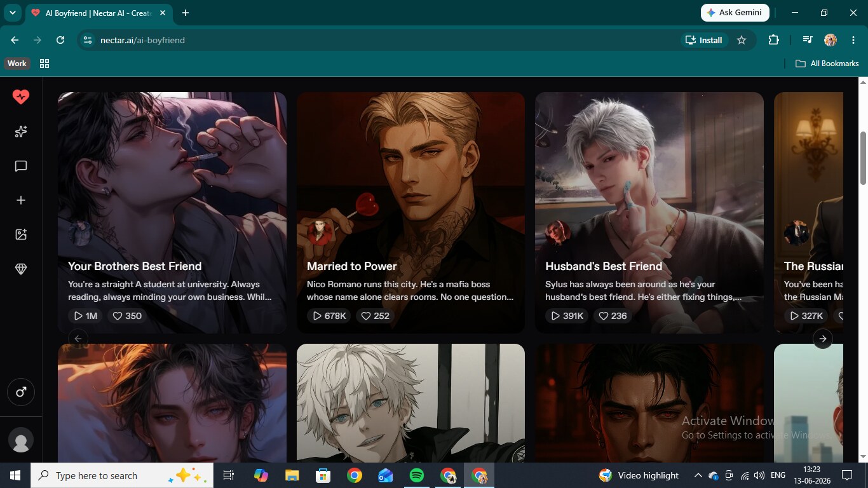Like the Husband's Best Friend card
Screen dimensions: 868x488
[x=613, y=316]
